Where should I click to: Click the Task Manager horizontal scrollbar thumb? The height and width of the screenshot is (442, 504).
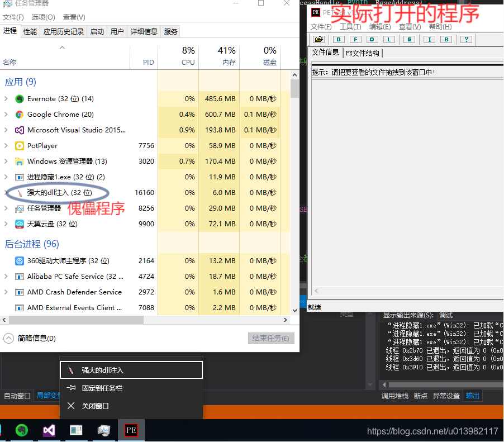point(76,320)
